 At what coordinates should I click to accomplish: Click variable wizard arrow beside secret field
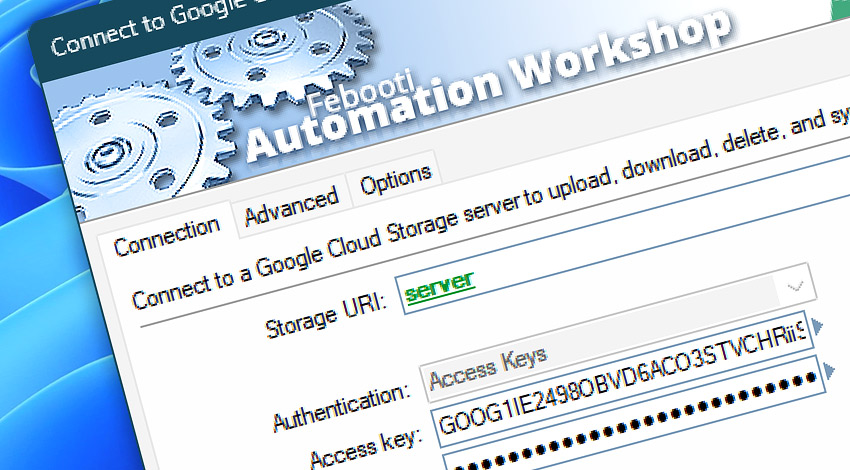tap(829, 371)
